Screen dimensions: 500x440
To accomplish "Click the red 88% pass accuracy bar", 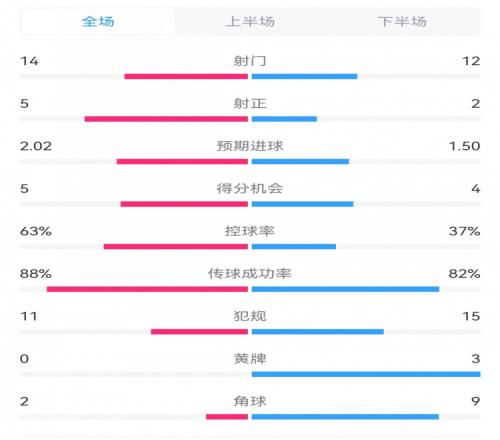I will pyautogui.click(x=147, y=289).
